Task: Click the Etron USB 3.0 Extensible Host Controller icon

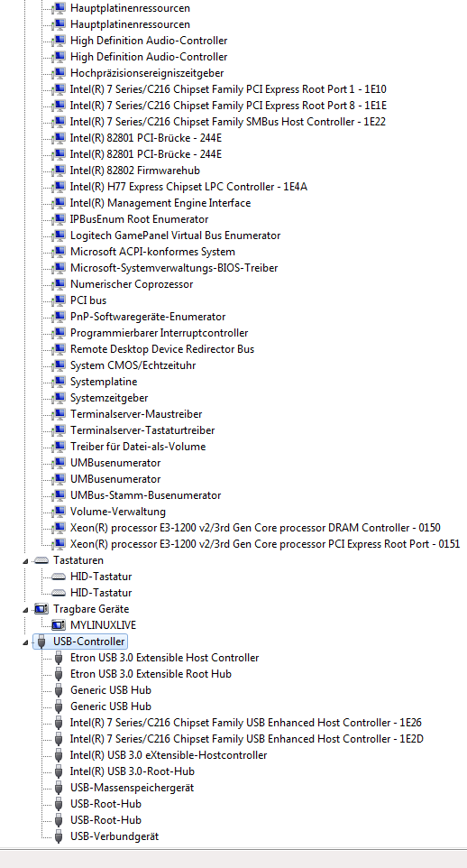Action: (59, 658)
